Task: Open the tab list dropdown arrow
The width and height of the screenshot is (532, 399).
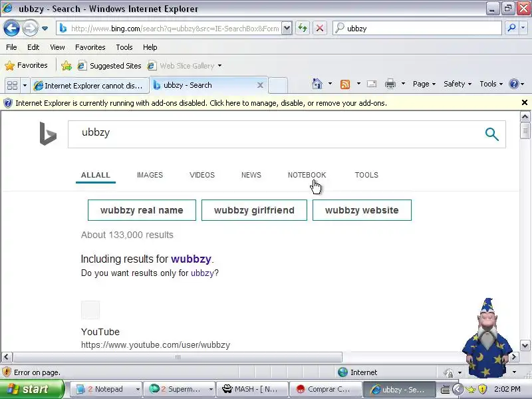Action: click(x=25, y=85)
